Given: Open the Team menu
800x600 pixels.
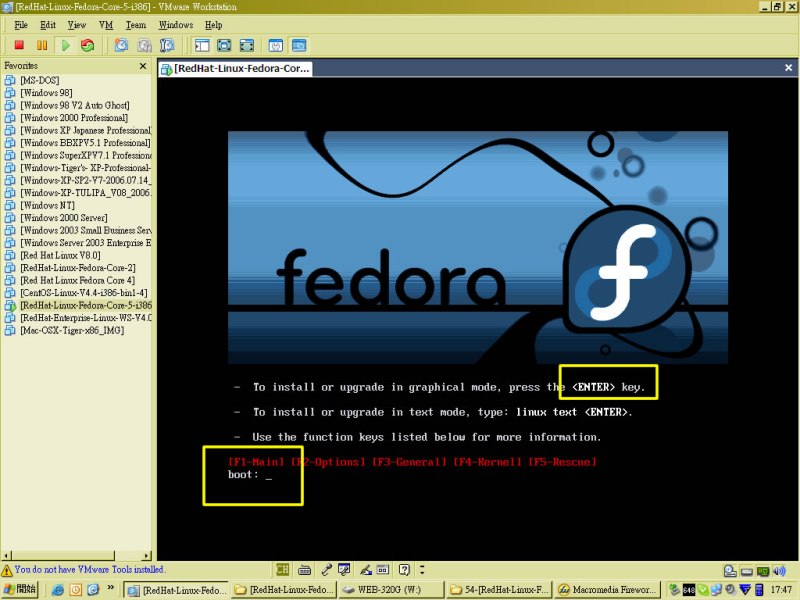Looking at the screenshot, I should coord(136,25).
